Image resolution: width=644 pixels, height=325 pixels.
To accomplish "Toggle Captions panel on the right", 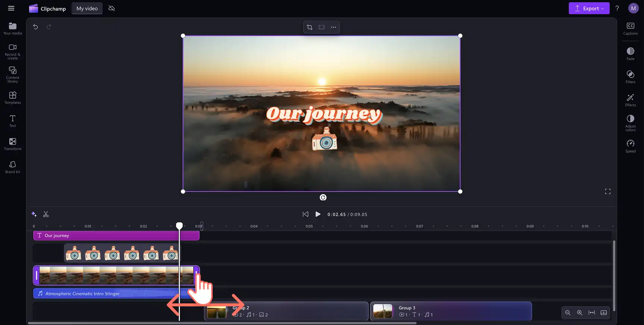I will (631, 29).
